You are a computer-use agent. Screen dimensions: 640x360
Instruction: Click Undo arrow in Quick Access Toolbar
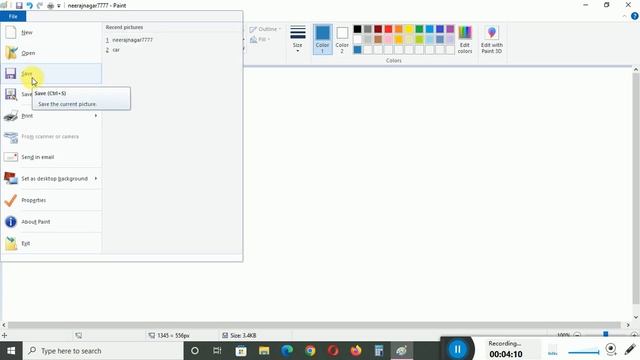pos(29,6)
